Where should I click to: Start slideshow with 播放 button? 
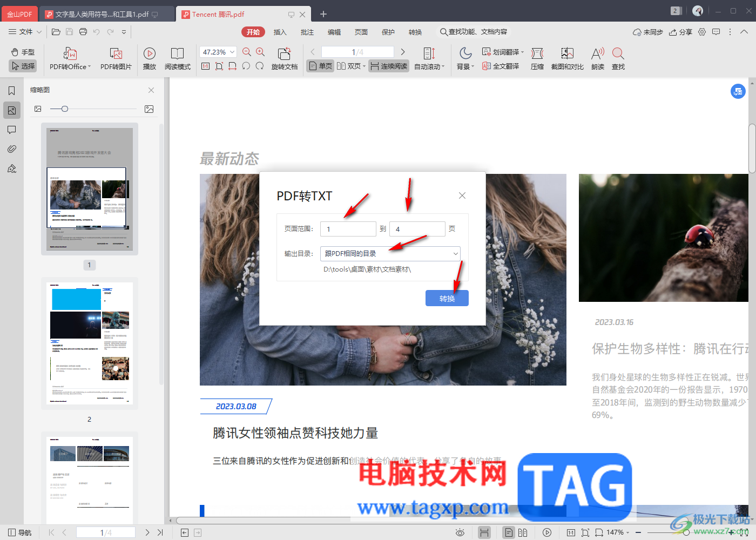(150, 58)
